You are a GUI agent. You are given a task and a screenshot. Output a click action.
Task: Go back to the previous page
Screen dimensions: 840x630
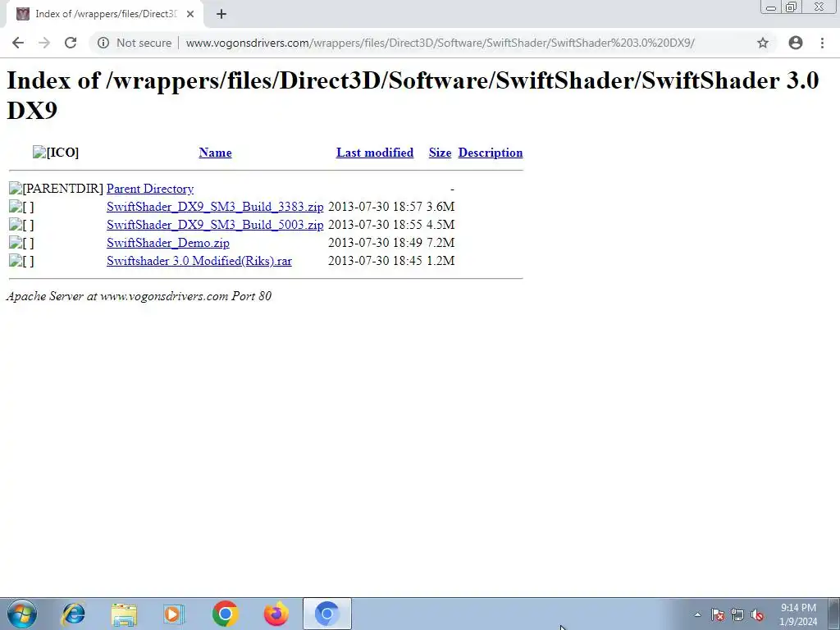(x=18, y=43)
